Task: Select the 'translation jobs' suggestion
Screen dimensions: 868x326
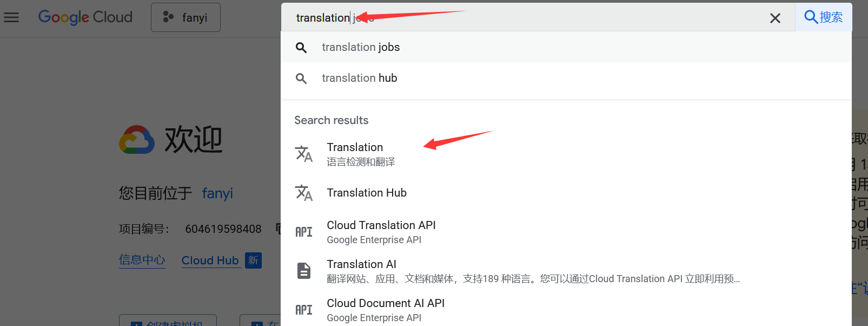Action: pos(566,47)
